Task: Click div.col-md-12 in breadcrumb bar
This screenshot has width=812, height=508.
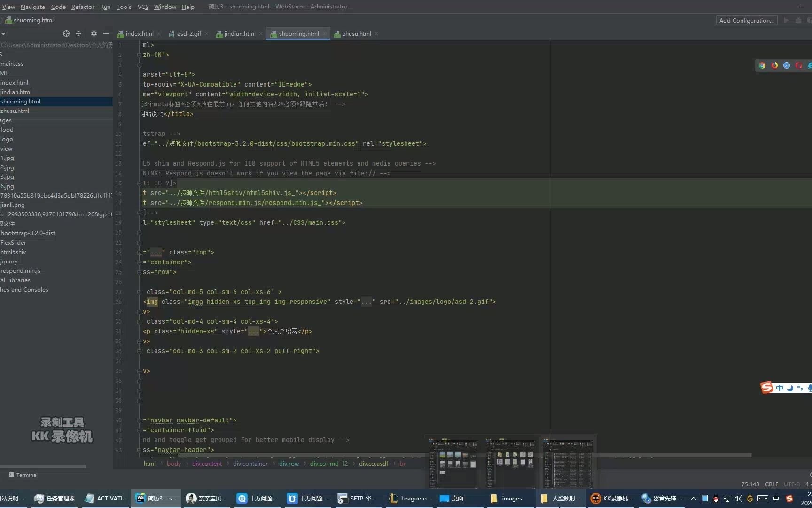Action: (329, 463)
